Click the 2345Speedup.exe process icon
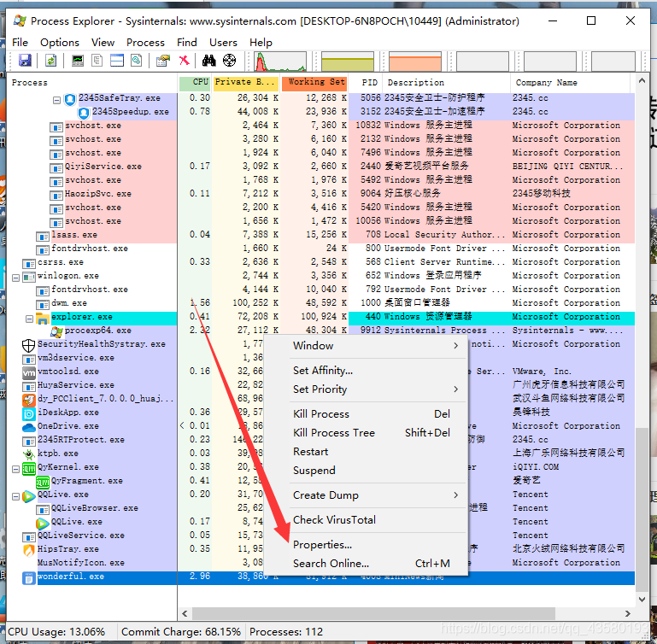Viewport: 657px width, 644px height. [x=84, y=113]
